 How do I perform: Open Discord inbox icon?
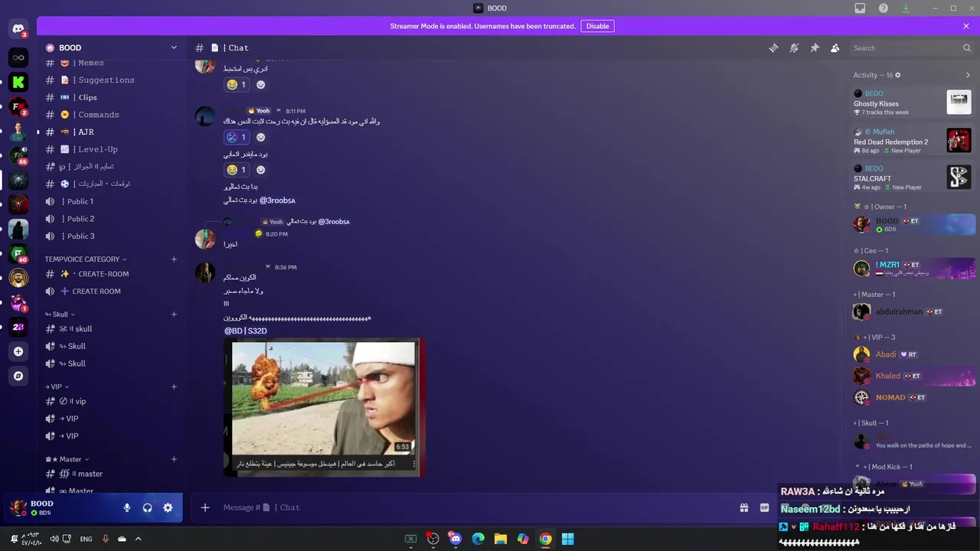click(860, 8)
